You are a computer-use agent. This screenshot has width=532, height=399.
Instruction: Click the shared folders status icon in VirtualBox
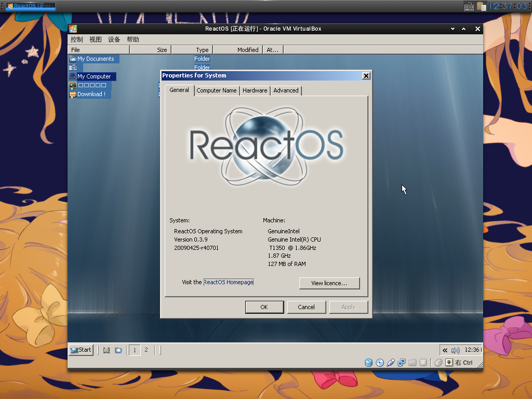point(412,362)
